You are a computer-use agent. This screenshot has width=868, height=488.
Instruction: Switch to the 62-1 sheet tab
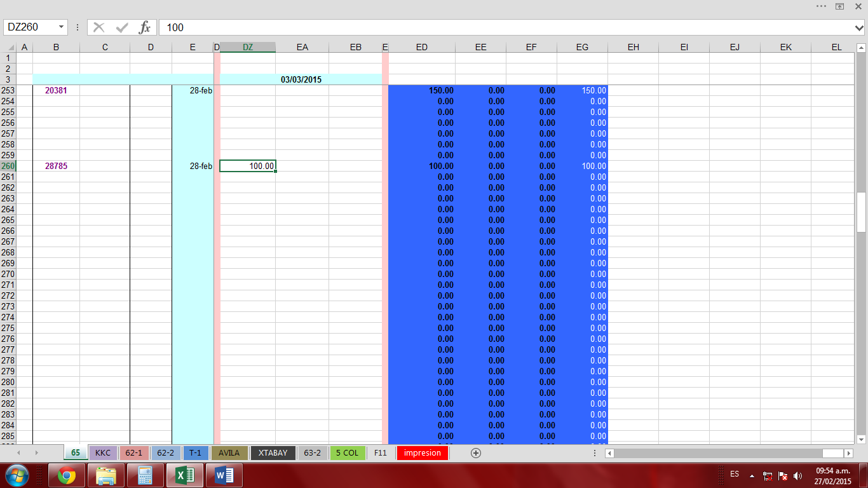[x=133, y=453]
